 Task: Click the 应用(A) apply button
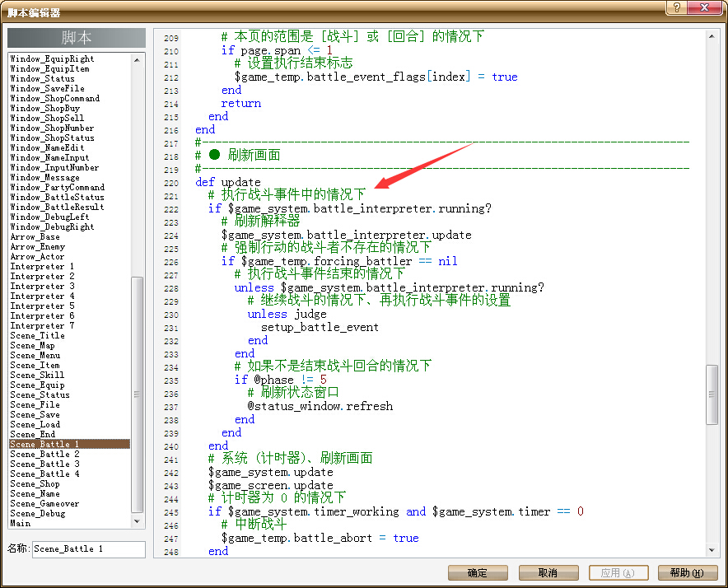click(x=618, y=572)
